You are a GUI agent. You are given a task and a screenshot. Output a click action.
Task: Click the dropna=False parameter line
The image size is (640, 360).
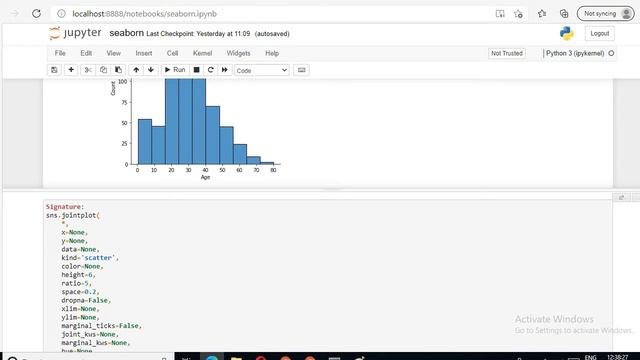86,300
